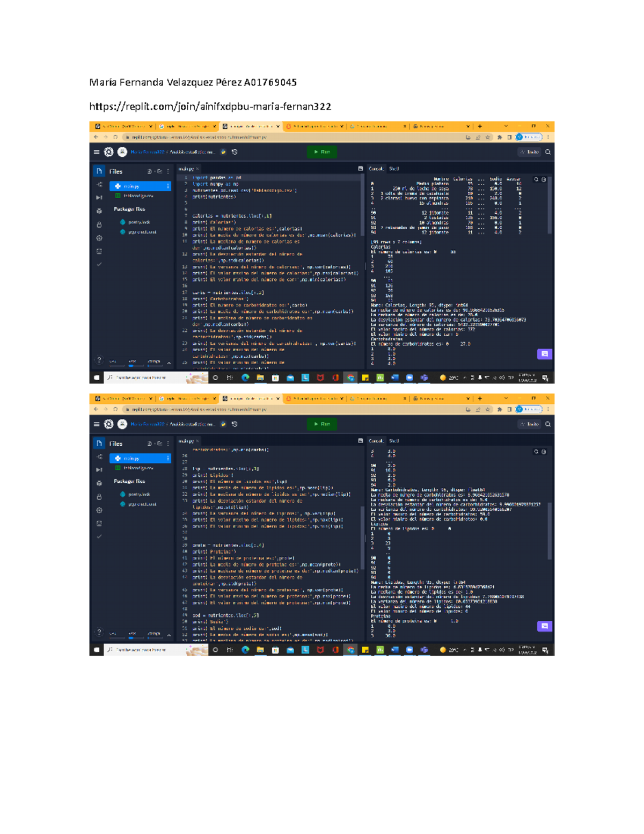
Task: Click the new file icon in the upper Files panel
Action: pos(150,171)
